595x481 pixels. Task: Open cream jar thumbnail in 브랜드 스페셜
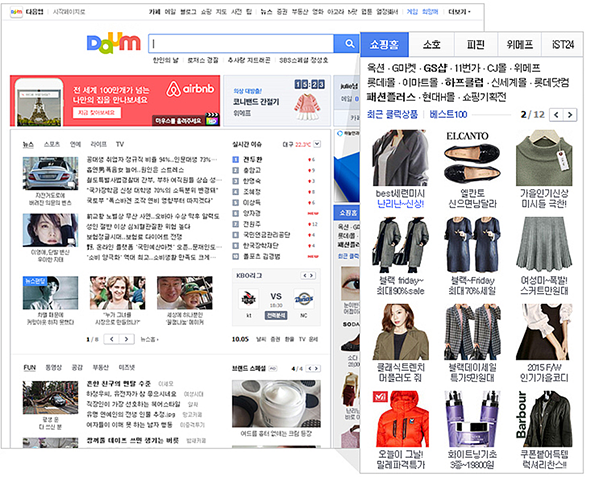click(276, 404)
